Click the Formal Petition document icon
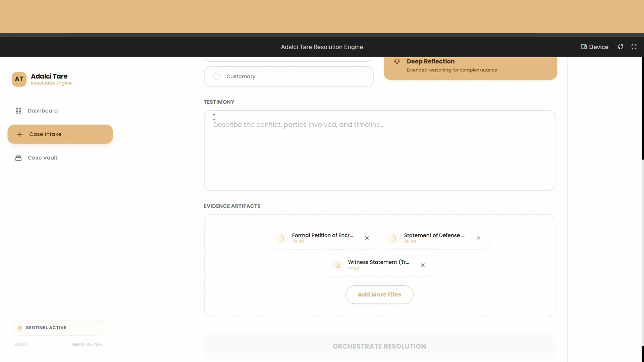The height and width of the screenshot is (362, 644). coord(282,238)
